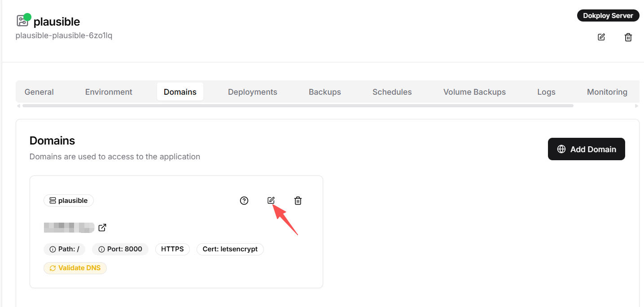The height and width of the screenshot is (307, 644).
Task: Edit the plausible domain entry
Action: coord(271,201)
